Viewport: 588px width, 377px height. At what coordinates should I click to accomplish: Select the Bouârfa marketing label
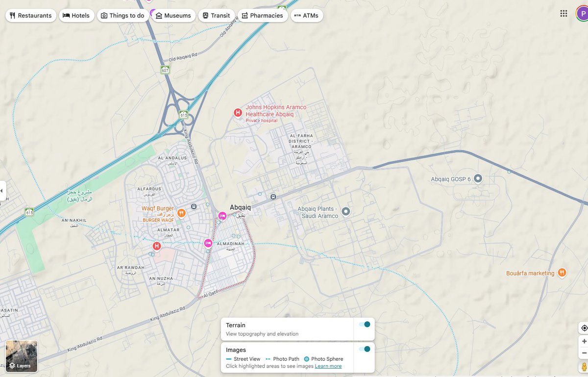click(x=531, y=273)
